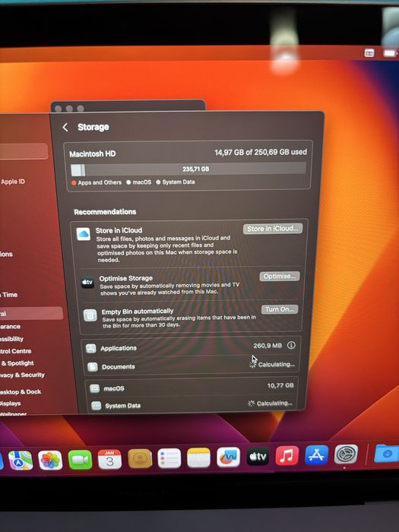Click the Optimise... button
Image resolution: width=399 pixels, height=532 pixels.
(280, 276)
